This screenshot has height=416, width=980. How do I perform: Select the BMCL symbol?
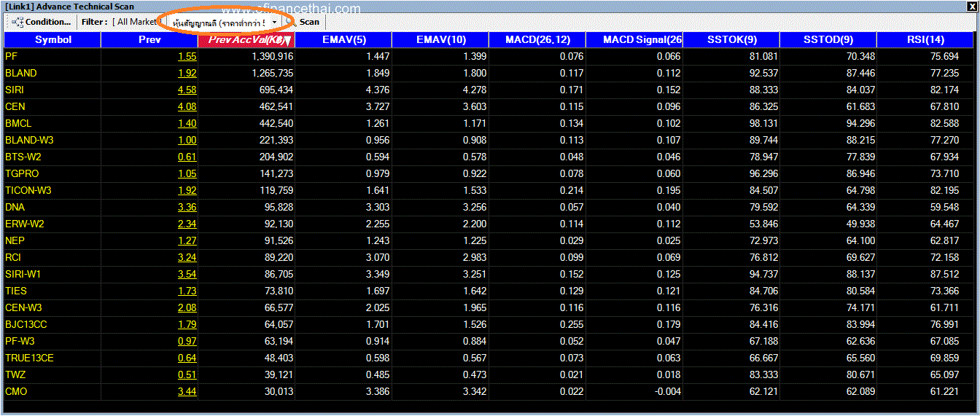[x=18, y=123]
